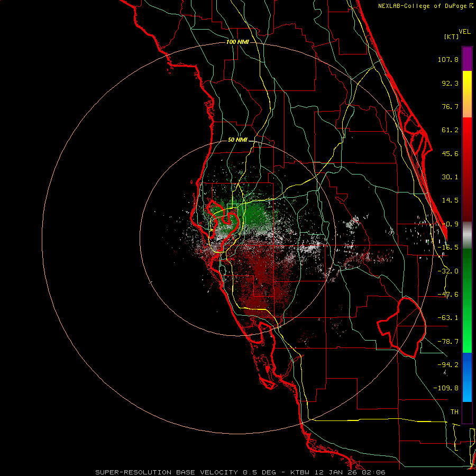
Task: Click the 50 NMI range ring label
Action: tap(237, 140)
